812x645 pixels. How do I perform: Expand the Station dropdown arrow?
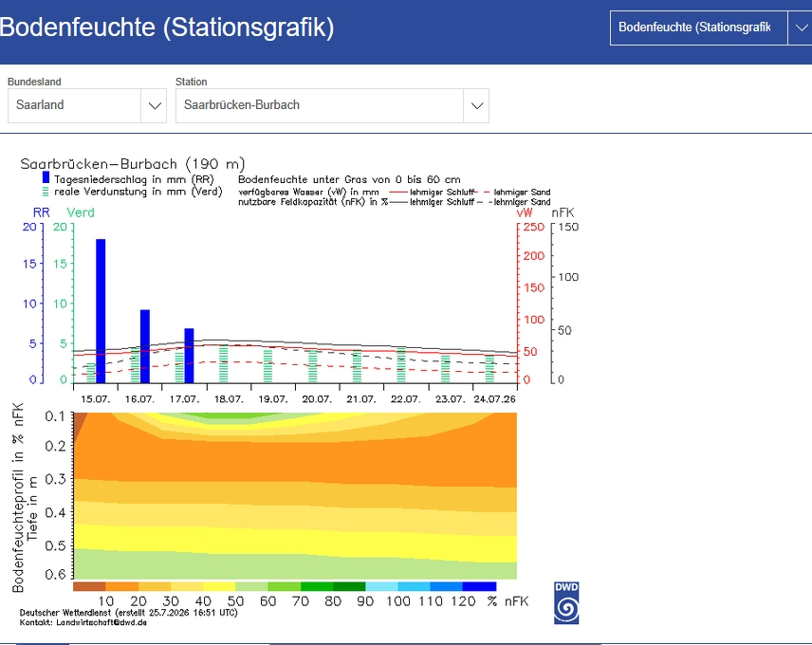pos(476,105)
